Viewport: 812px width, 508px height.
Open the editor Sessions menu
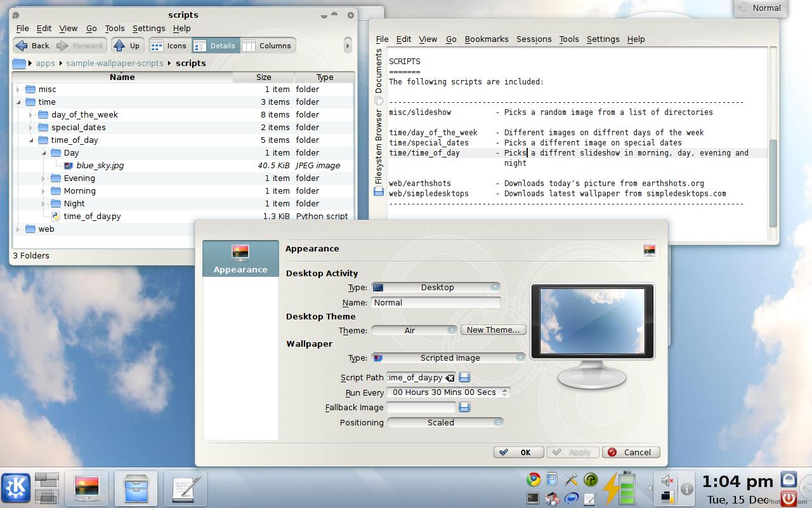click(534, 39)
